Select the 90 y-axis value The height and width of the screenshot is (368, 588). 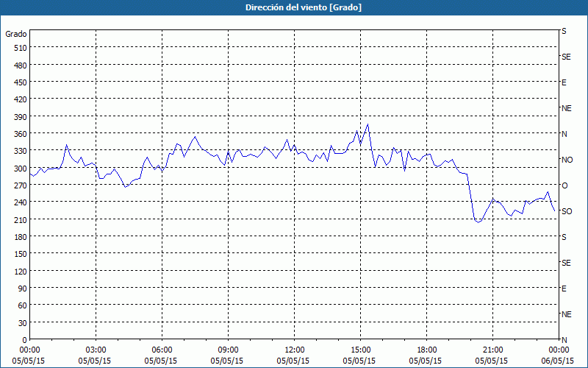point(23,289)
